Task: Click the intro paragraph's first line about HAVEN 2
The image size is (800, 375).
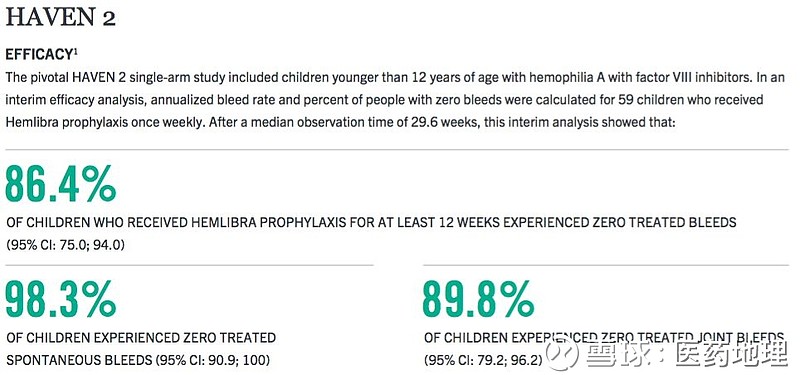Action: [395, 78]
